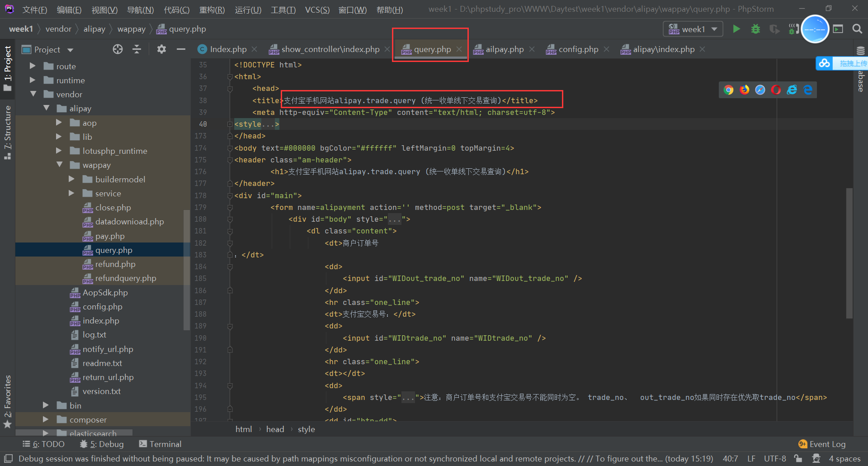The height and width of the screenshot is (466, 868).
Task: Collapse the alipay folder
Action: click(x=46, y=108)
